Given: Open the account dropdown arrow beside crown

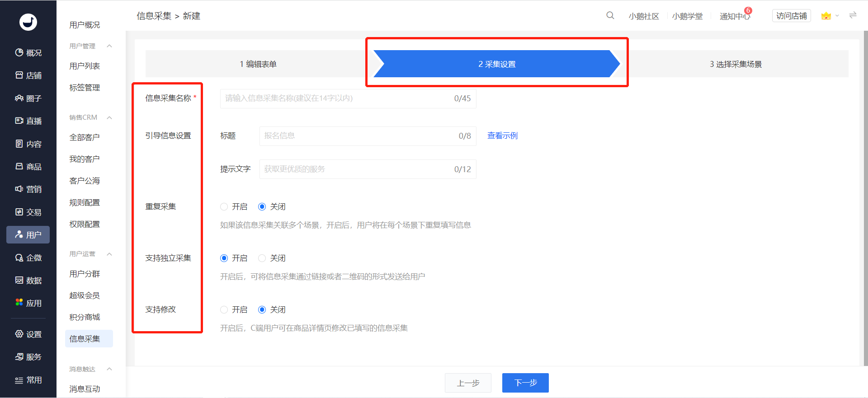Looking at the screenshot, I should pos(837,16).
